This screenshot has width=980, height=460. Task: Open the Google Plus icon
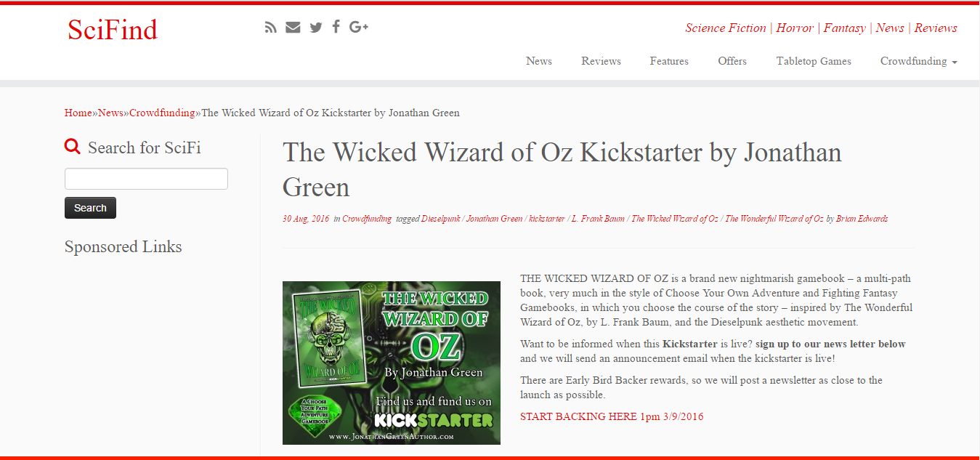(x=359, y=28)
